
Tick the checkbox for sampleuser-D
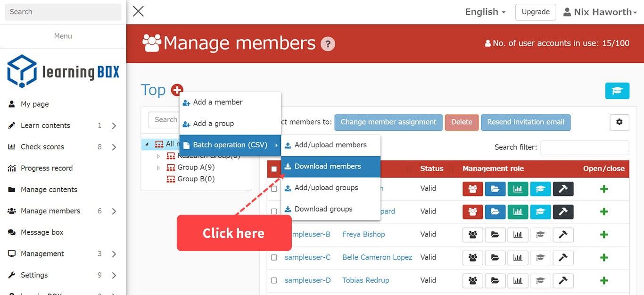pyautogui.click(x=274, y=280)
